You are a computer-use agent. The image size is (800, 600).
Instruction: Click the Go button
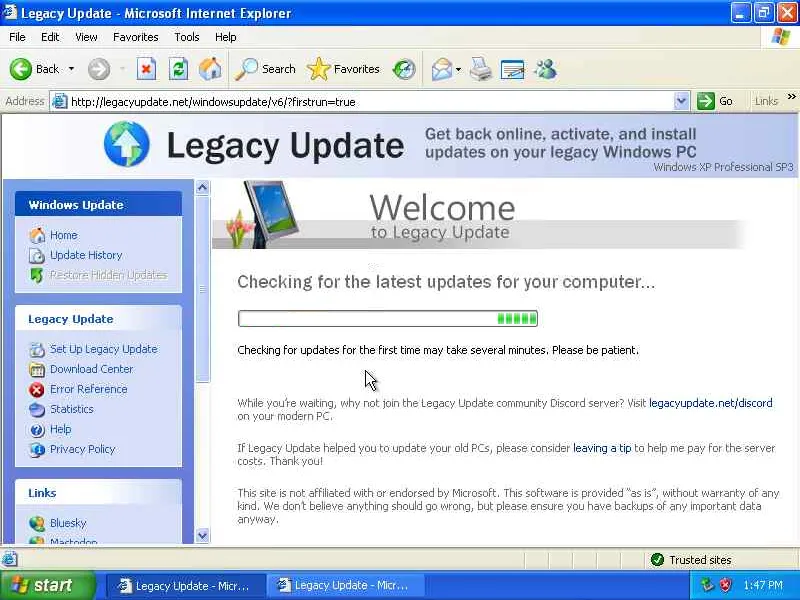click(x=716, y=102)
